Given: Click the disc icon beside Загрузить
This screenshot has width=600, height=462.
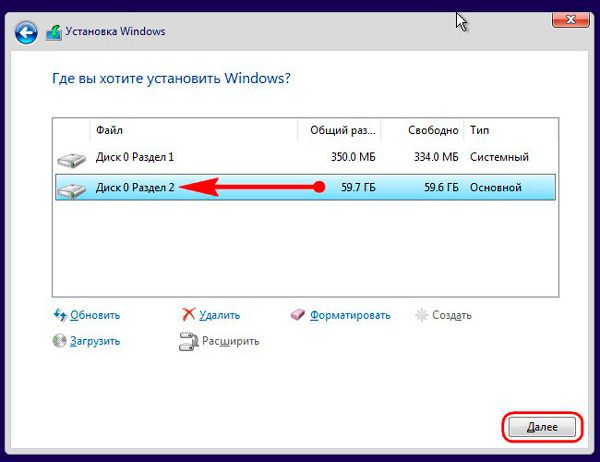Looking at the screenshot, I should tap(59, 341).
